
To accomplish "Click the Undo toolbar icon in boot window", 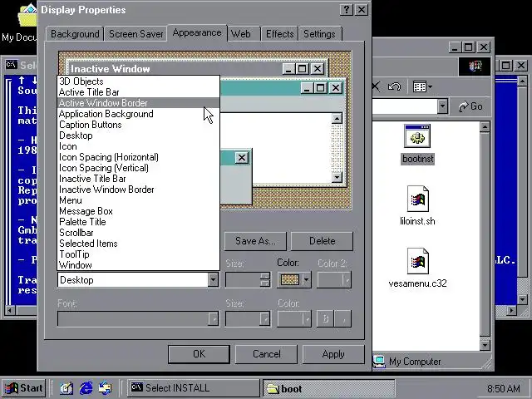I will 394,86.
